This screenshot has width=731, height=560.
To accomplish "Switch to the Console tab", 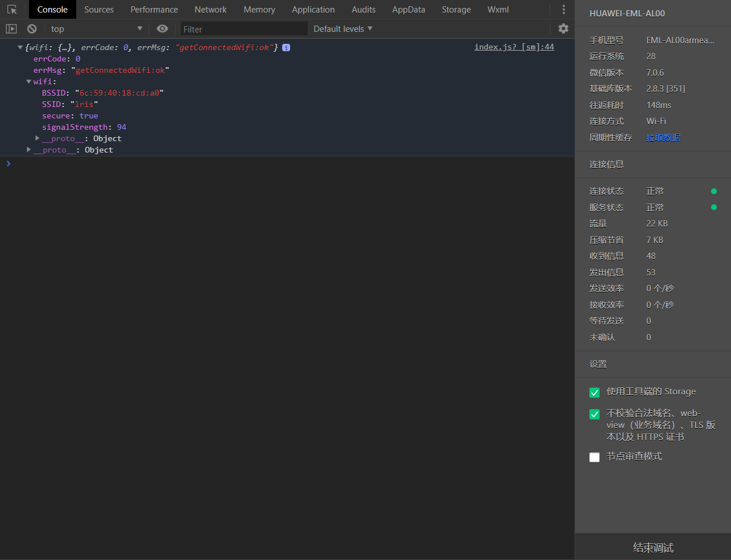I will (52, 10).
